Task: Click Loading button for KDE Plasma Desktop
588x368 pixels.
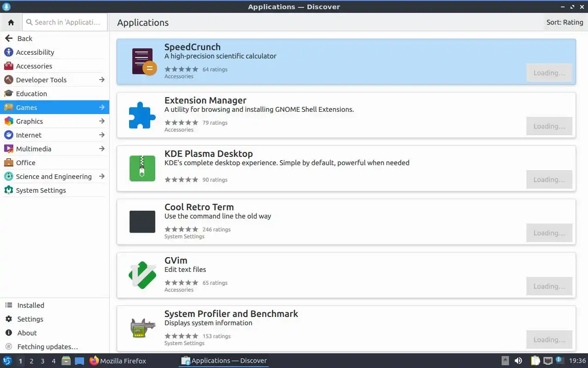Action: pyautogui.click(x=549, y=179)
